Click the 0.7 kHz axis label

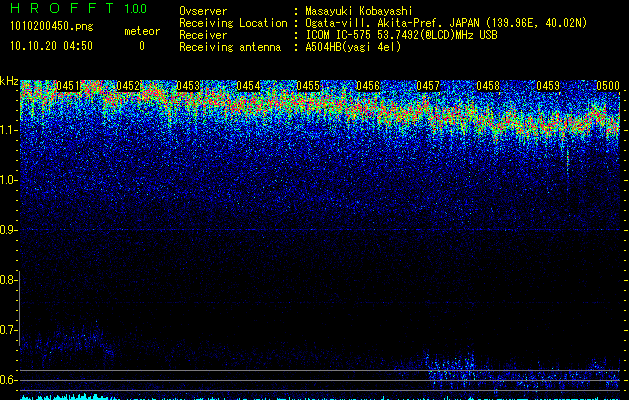click(x=9, y=330)
